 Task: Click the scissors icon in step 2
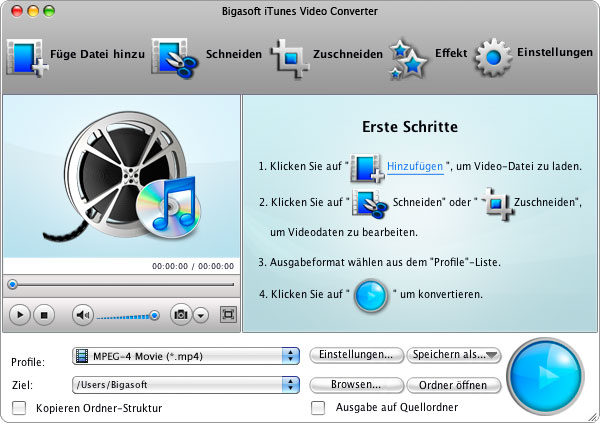(x=370, y=204)
